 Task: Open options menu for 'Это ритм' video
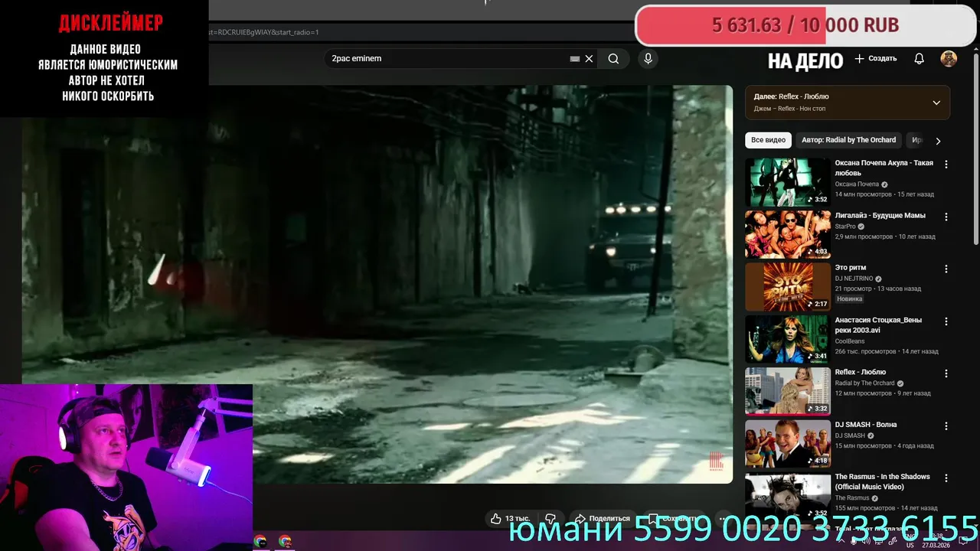click(x=946, y=269)
